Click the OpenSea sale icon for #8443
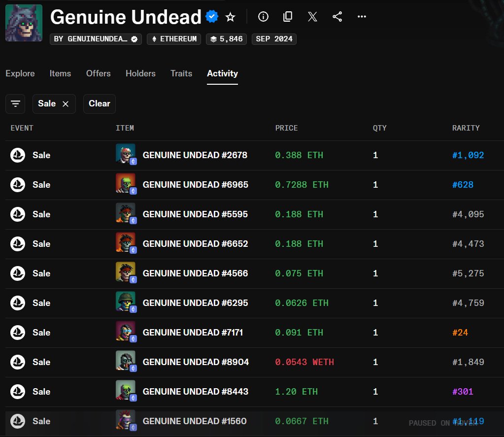 point(18,392)
